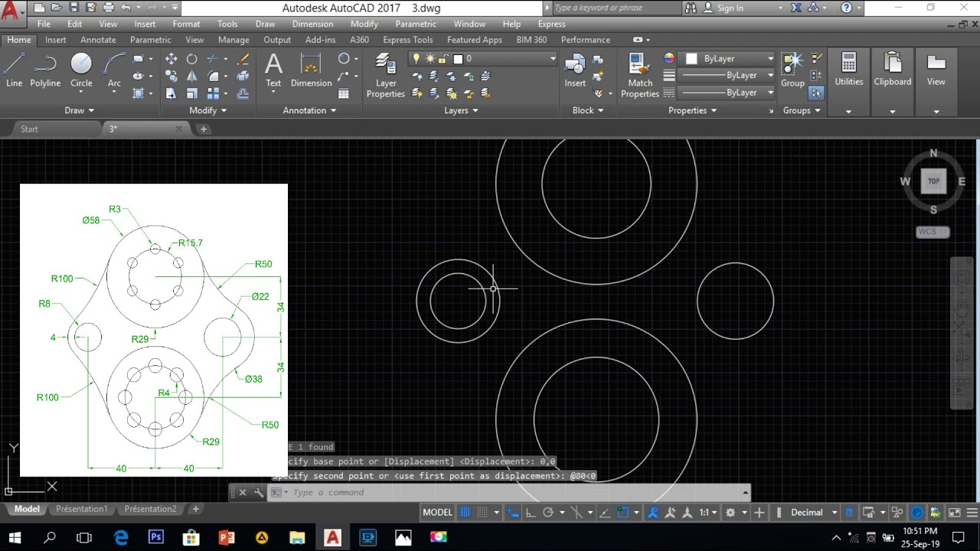Launch the Group objects tool
980x551 pixels.
click(792, 70)
